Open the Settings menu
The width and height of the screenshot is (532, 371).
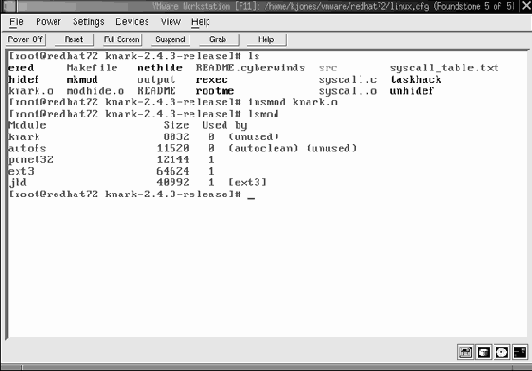click(x=89, y=22)
